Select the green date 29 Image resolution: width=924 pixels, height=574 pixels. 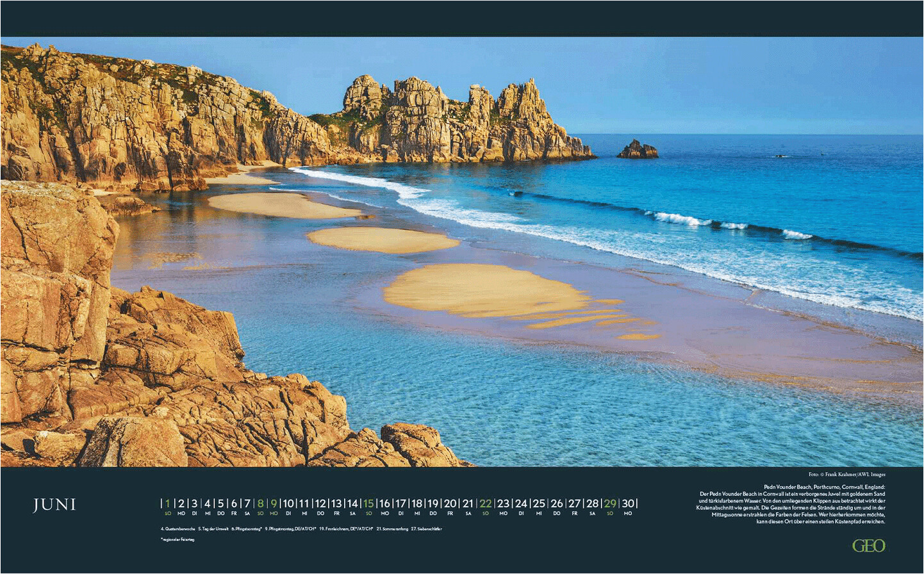(x=610, y=504)
